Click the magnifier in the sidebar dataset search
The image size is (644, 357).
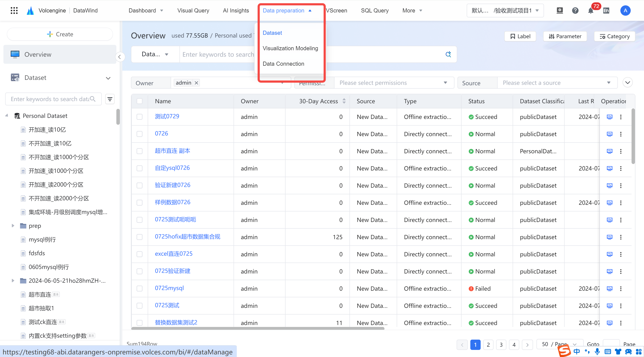pos(93,99)
